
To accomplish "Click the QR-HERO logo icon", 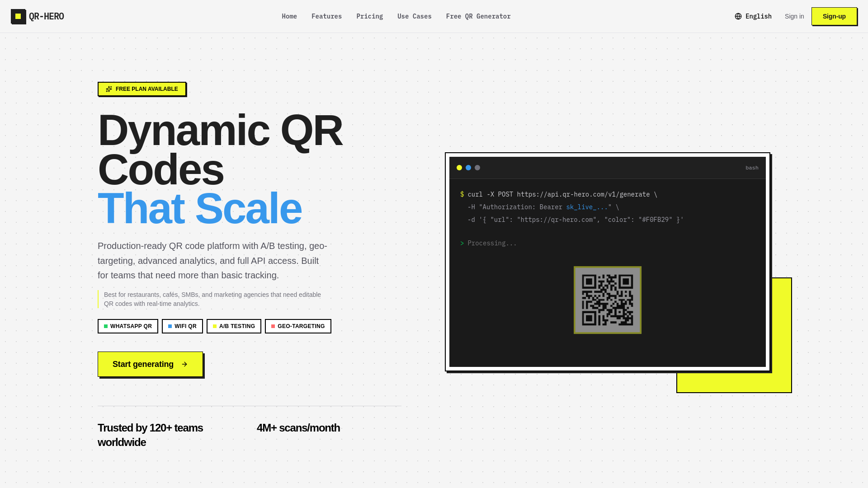I will [19, 16].
